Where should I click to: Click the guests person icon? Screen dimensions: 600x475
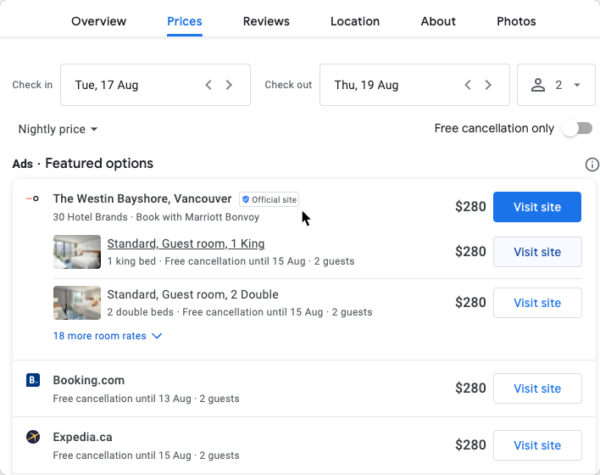[x=538, y=85]
